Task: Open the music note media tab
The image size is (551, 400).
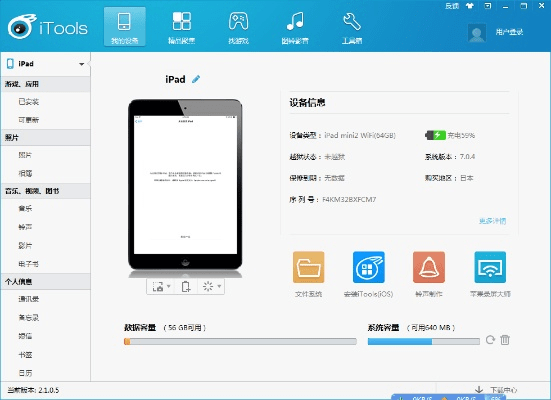Action: (x=295, y=27)
